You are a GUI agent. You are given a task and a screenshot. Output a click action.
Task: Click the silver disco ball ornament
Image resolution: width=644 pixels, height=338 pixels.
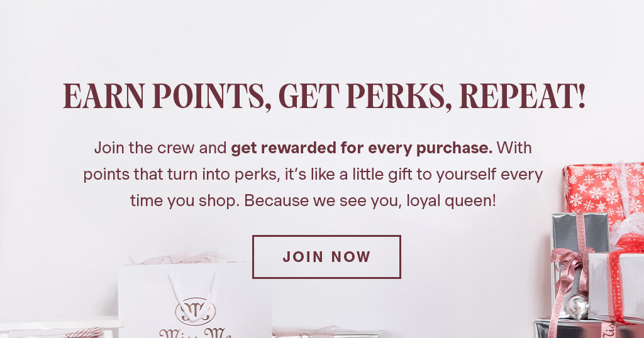tap(576, 307)
